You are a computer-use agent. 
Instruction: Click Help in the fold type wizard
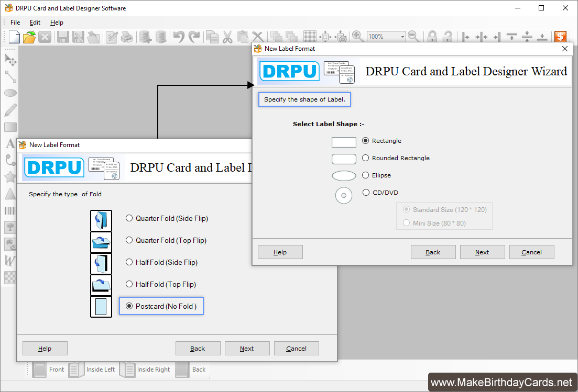(x=45, y=349)
